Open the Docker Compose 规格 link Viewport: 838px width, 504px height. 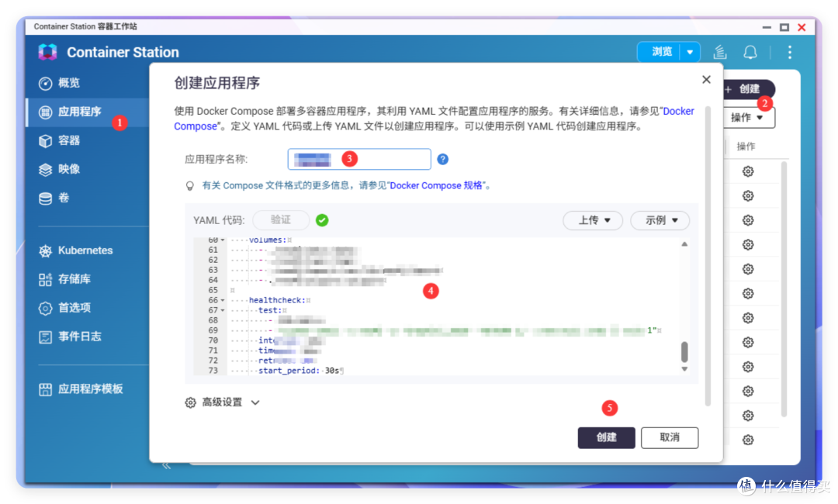[x=436, y=185]
